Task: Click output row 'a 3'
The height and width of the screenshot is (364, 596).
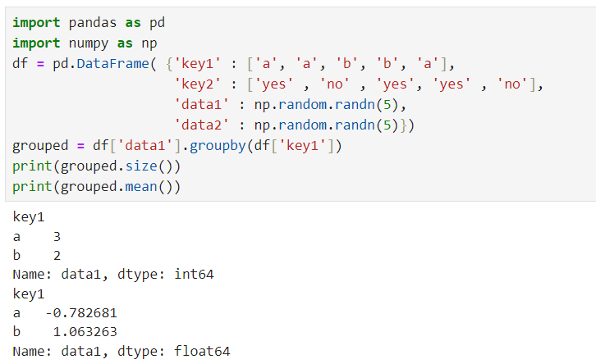Action: coord(36,237)
